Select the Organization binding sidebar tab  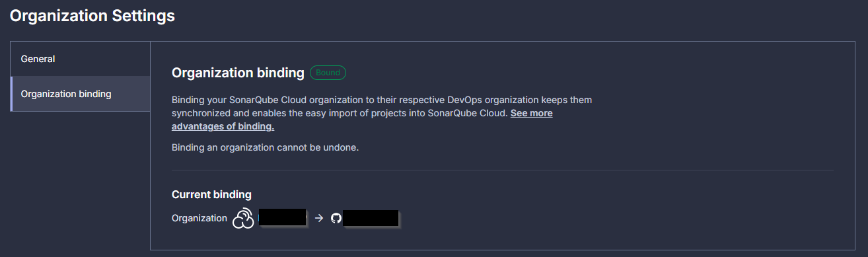click(81, 94)
